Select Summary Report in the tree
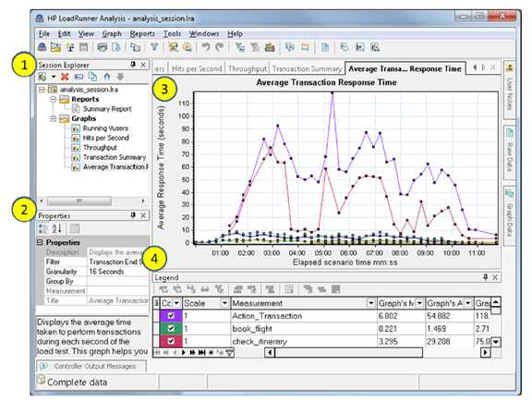 (107, 109)
